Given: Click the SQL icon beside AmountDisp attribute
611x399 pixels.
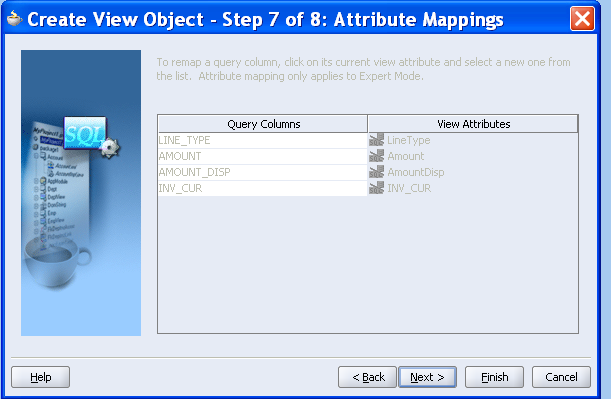Looking at the screenshot, I should coord(376,172).
